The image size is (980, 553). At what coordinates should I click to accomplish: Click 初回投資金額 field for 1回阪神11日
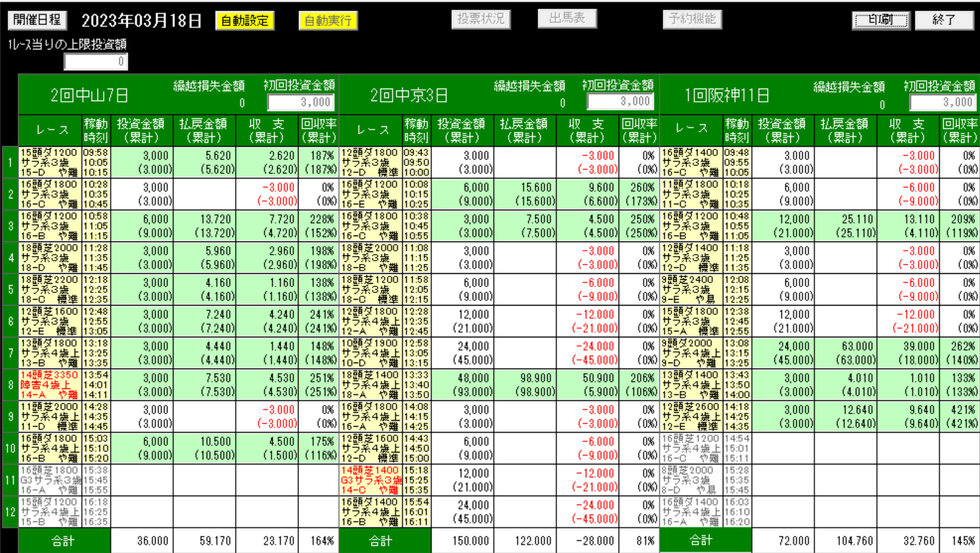point(942,102)
